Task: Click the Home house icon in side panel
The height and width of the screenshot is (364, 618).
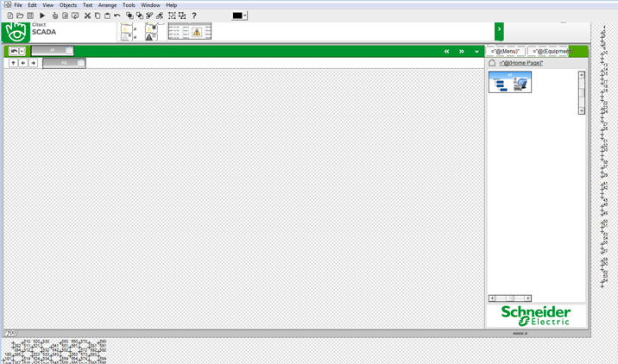Action: click(x=492, y=63)
